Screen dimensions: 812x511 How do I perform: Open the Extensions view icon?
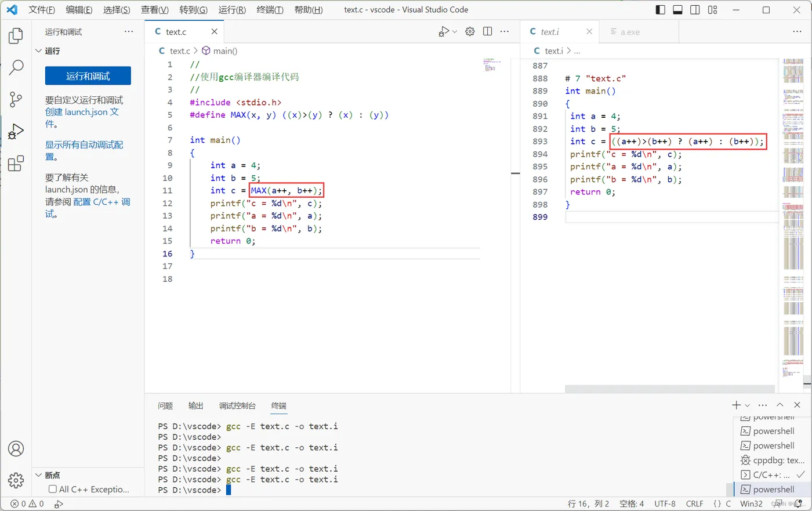coord(16,164)
